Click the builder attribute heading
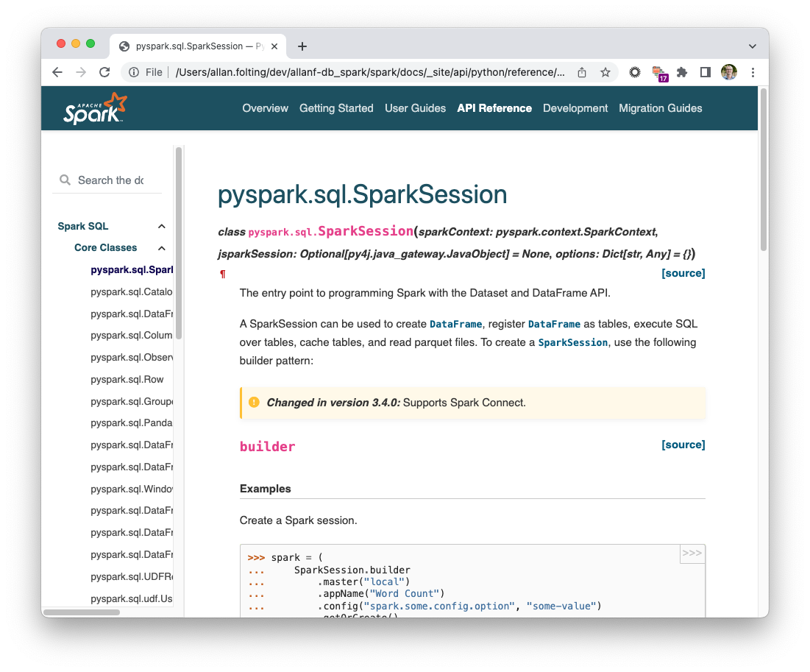 pyautogui.click(x=267, y=447)
